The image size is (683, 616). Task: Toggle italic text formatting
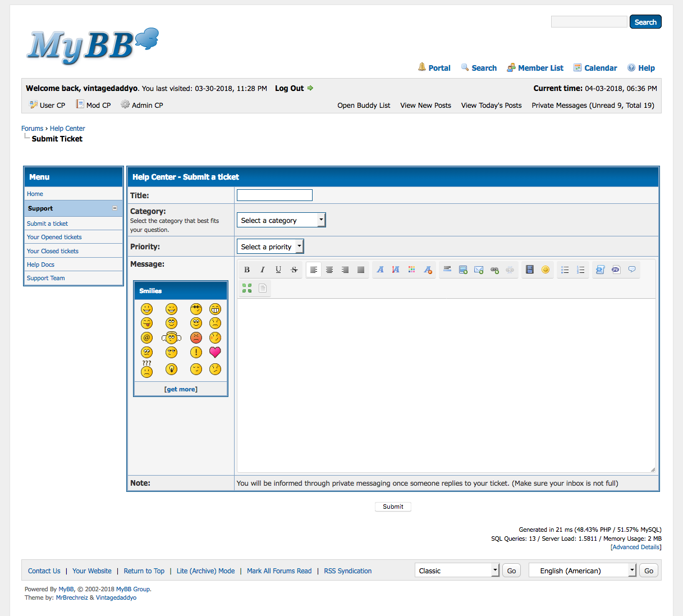click(x=263, y=270)
